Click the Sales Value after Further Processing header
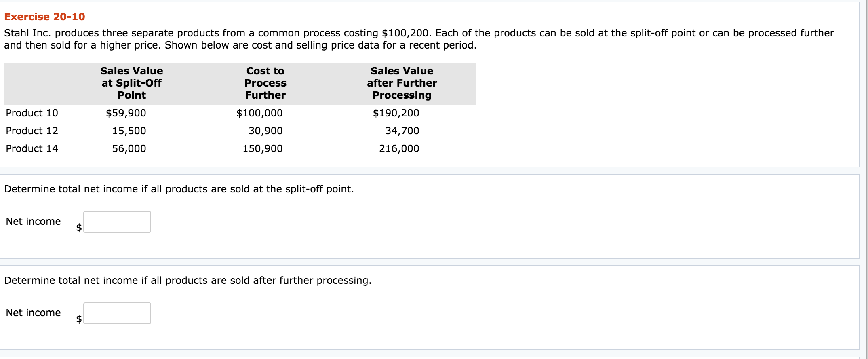Image resolution: width=868 pixels, height=359 pixels. [402, 83]
